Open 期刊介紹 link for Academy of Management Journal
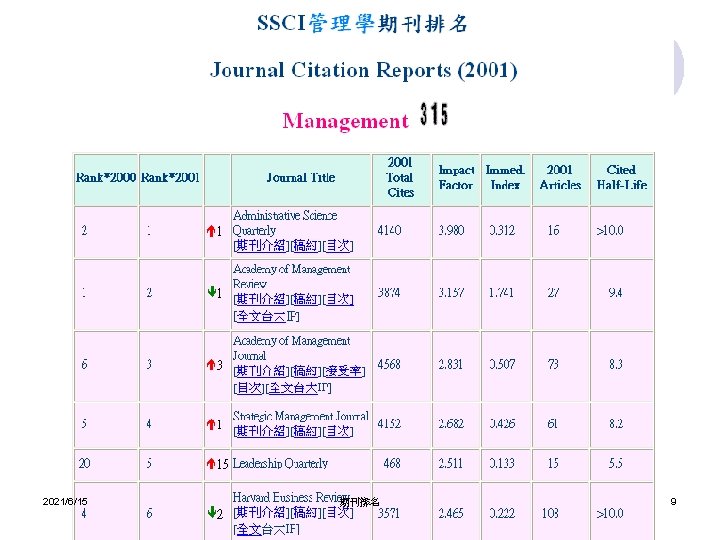 pos(261,371)
